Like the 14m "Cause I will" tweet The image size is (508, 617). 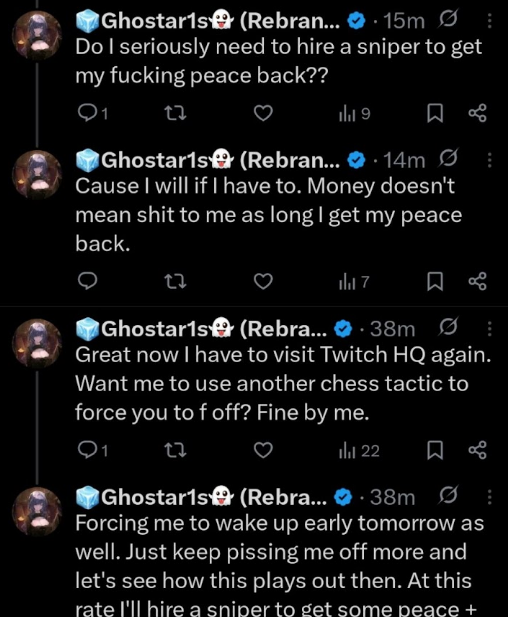(263, 281)
